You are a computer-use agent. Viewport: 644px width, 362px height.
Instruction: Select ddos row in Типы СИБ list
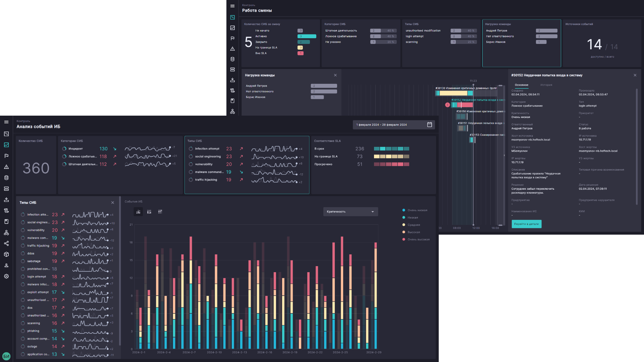pyautogui.click(x=67, y=253)
